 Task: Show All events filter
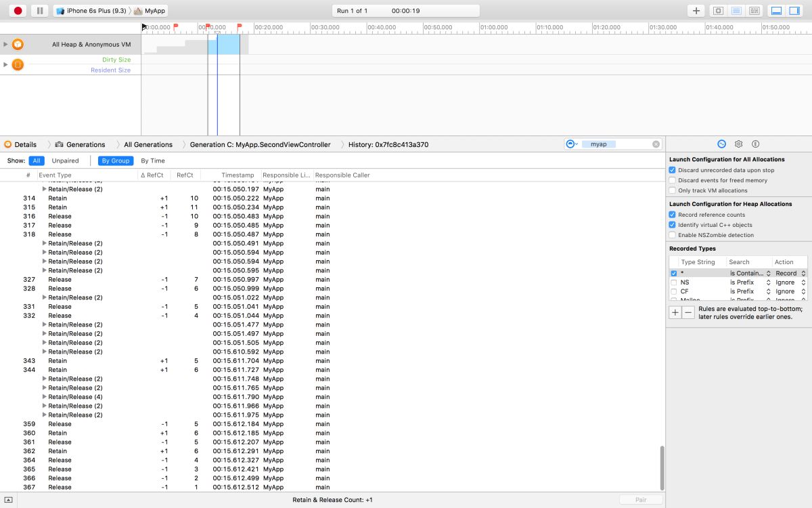tap(37, 161)
